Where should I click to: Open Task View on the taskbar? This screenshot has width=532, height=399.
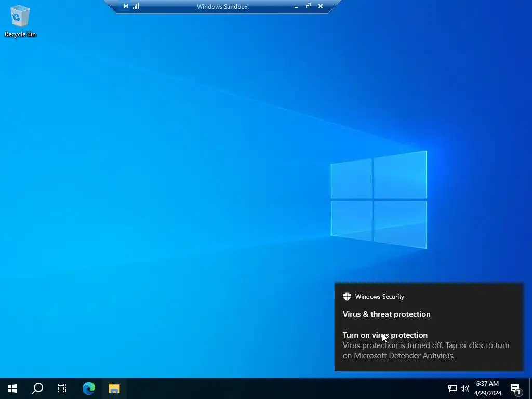coord(62,389)
